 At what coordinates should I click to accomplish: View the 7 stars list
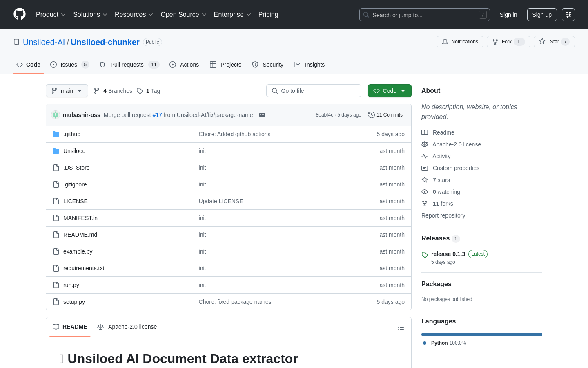pos(436,180)
